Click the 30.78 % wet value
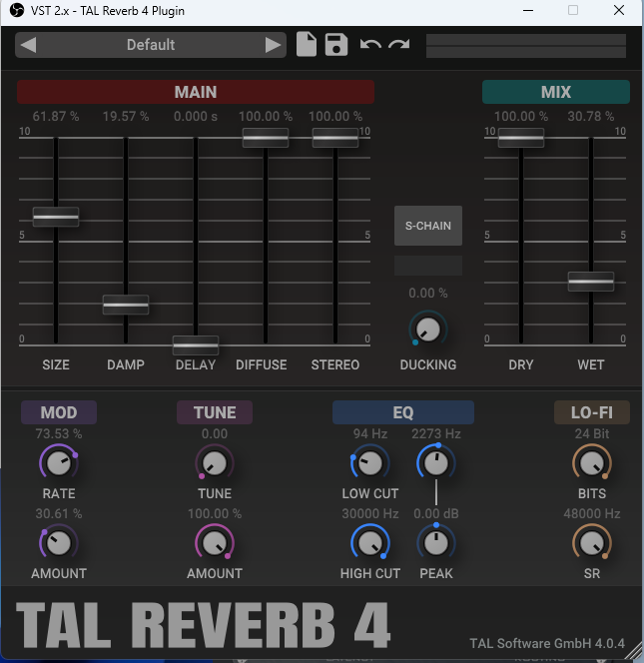This screenshot has width=644, height=663. [591, 116]
